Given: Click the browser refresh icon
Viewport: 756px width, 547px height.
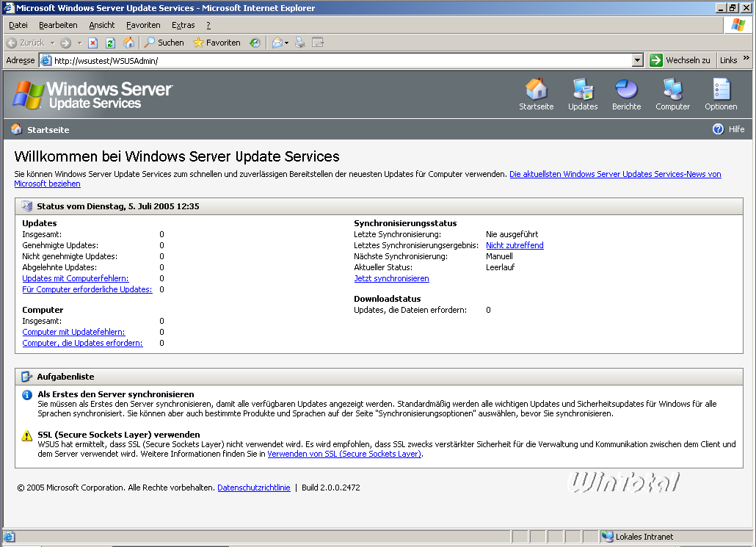Looking at the screenshot, I should 111,43.
